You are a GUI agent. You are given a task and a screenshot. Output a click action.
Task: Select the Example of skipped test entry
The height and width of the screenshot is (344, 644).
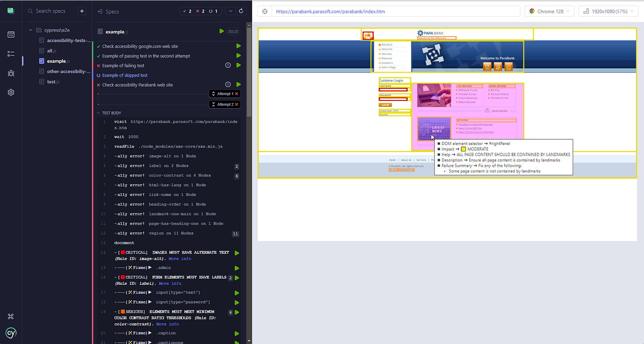pos(125,75)
